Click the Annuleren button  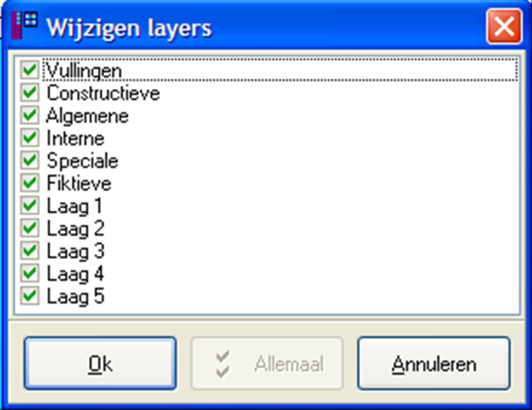(x=434, y=363)
